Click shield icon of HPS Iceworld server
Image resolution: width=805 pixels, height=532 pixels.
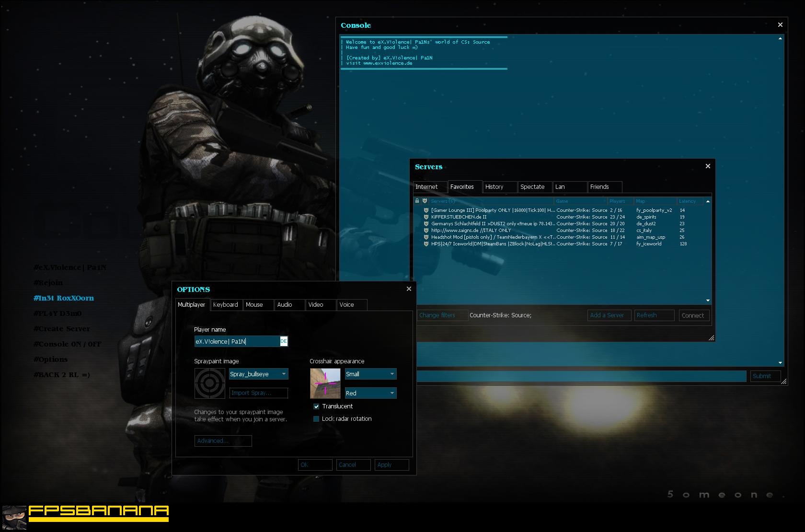click(x=426, y=244)
